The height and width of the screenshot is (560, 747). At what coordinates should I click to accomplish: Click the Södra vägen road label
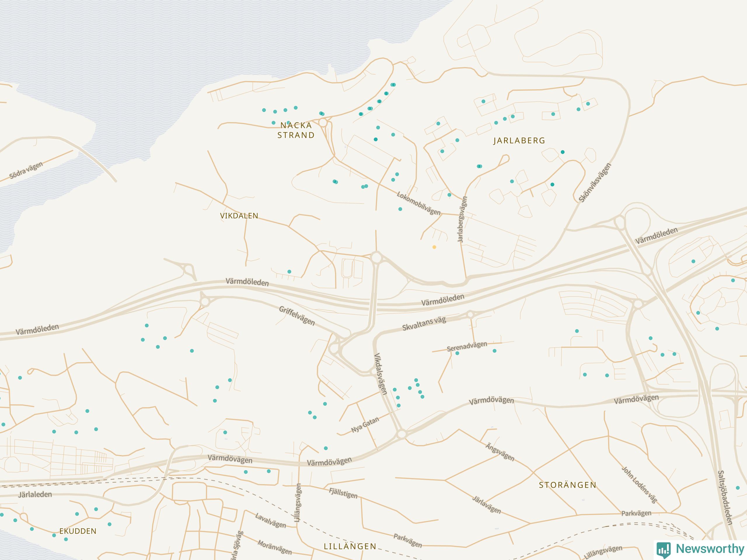[26, 170]
